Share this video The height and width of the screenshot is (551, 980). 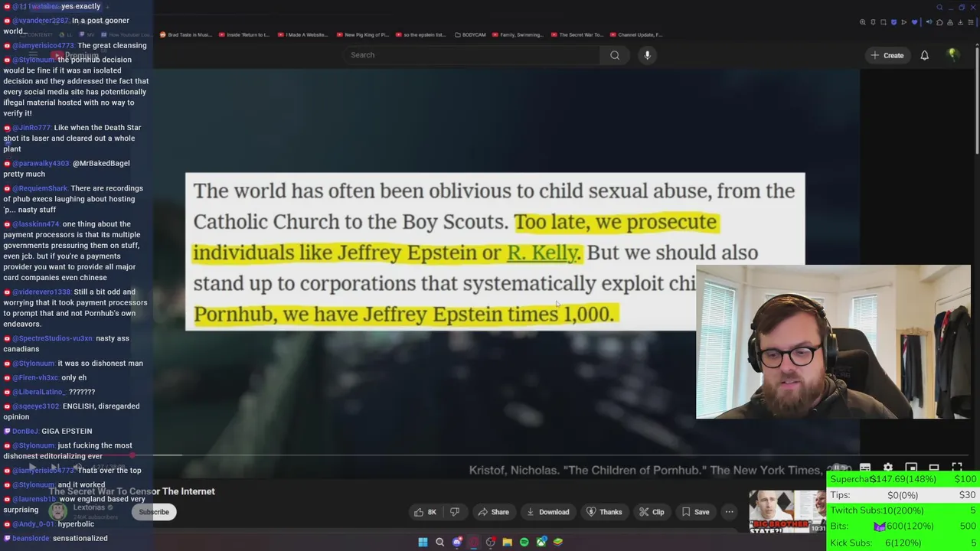coord(493,512)
